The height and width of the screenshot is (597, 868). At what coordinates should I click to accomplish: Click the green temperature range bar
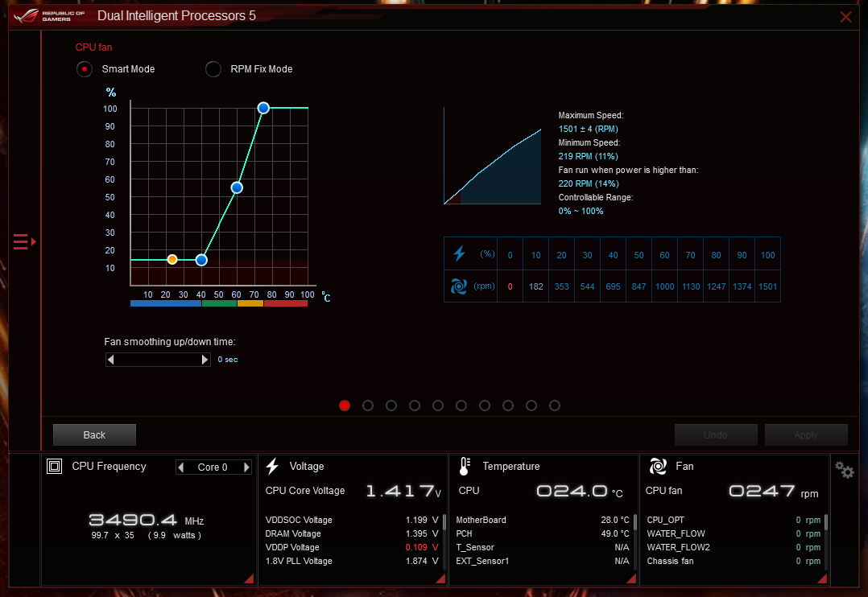[x=220, y=303]
